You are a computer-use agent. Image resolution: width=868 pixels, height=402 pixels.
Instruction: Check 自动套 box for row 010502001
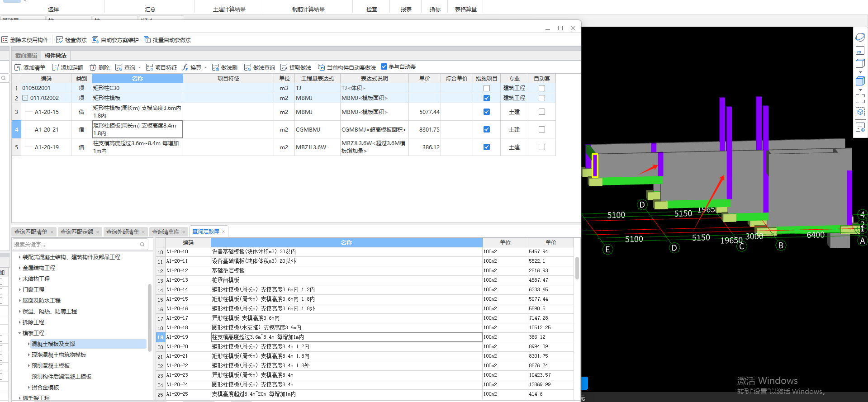coord(542,88)
